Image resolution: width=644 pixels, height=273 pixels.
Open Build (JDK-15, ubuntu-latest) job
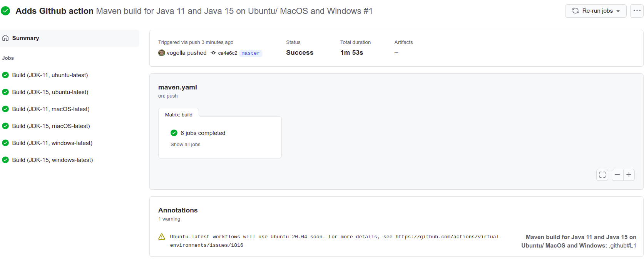(x=50, y=92)
